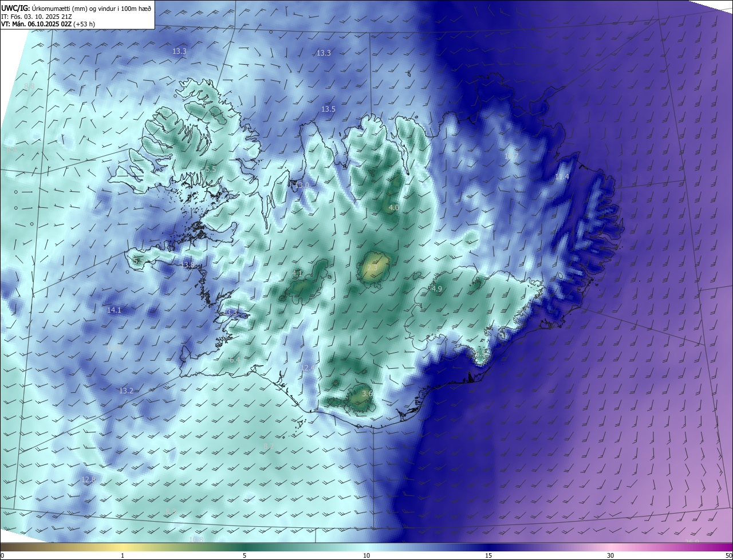Click the colour bar tick label 15

(488, 555)
